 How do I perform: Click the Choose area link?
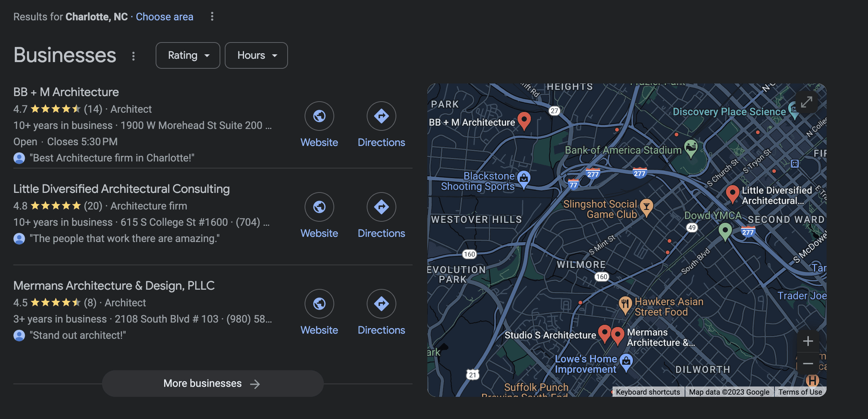tap(165, 17)
